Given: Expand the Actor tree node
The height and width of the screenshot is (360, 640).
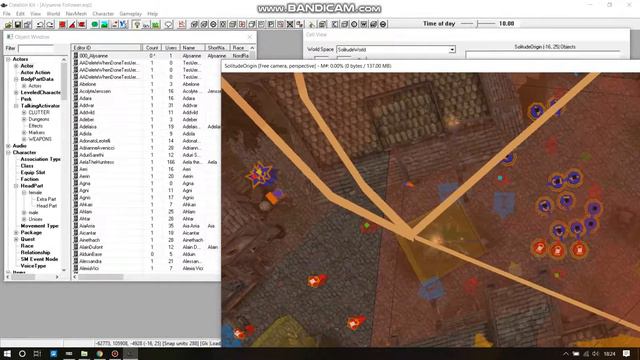Looking at the screenshot, I should [x=16, y=66].
